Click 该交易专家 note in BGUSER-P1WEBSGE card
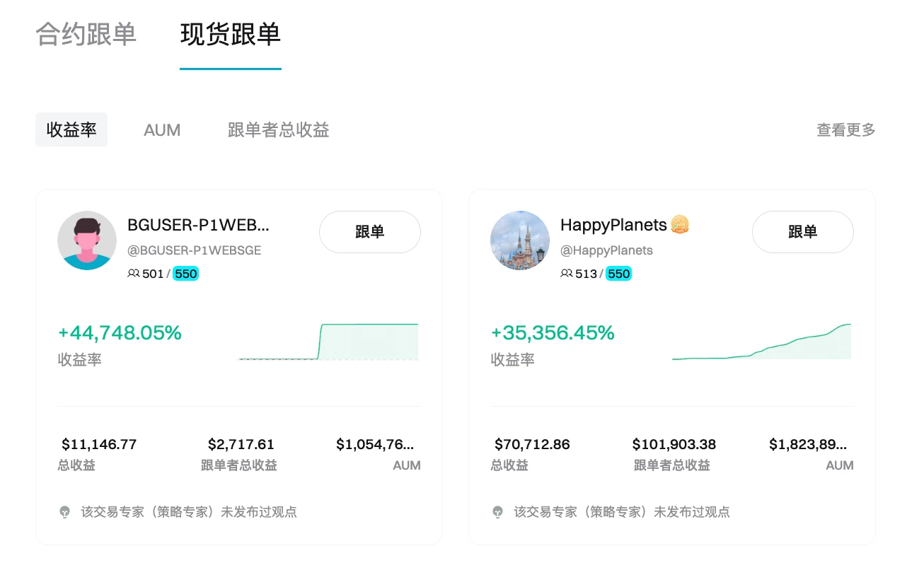Image resolution: width=924 pixels, height=563 pixels. coord(189,511)
